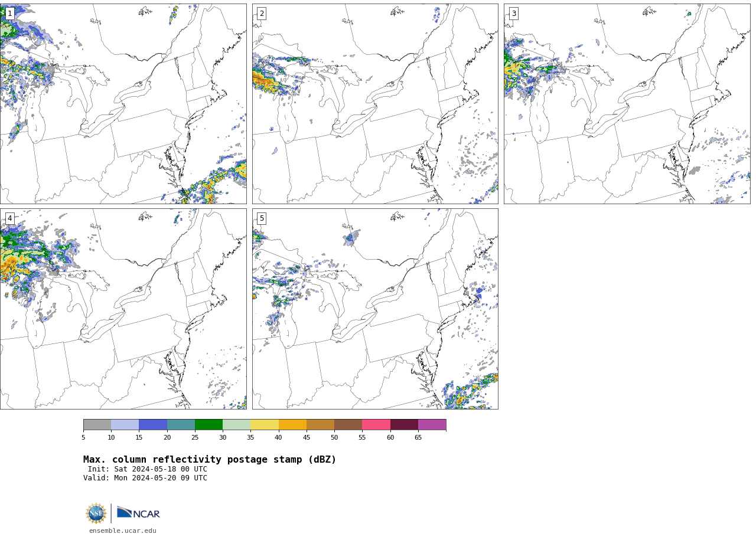
Task: Click the colorbar tick label 15
Action: [139, 437]
